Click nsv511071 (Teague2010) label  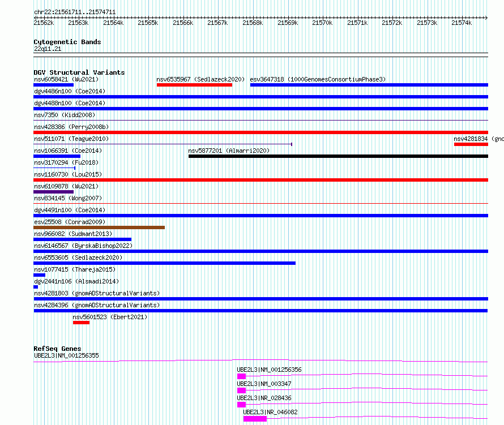[x=71, y=139]
